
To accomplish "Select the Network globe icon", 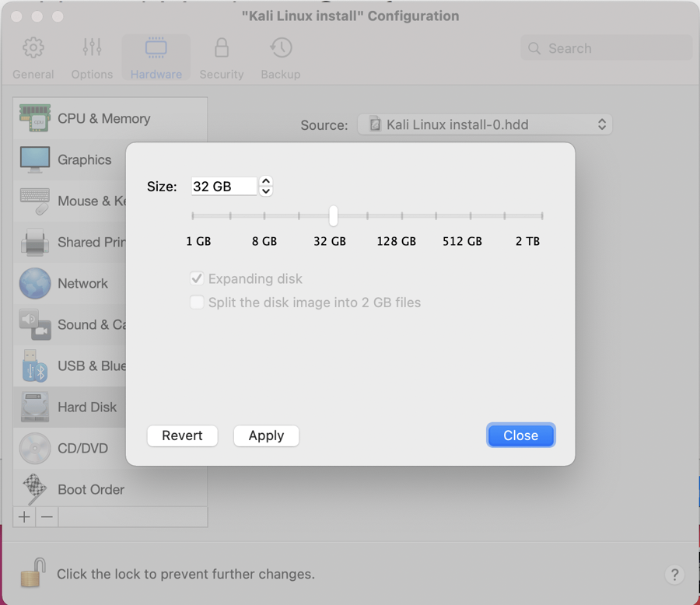I will (x=35, y=283).
